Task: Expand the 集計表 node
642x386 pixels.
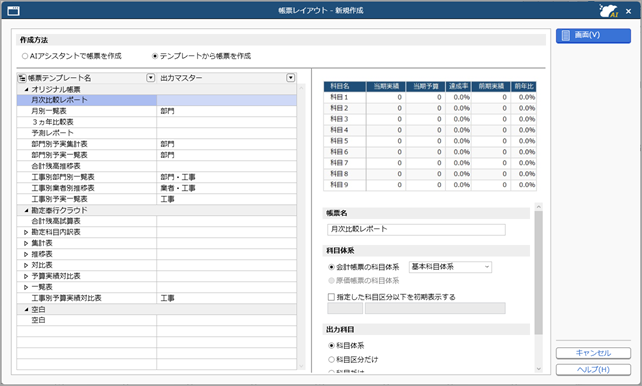Action: pyautogui.click(x=26, y=243)
